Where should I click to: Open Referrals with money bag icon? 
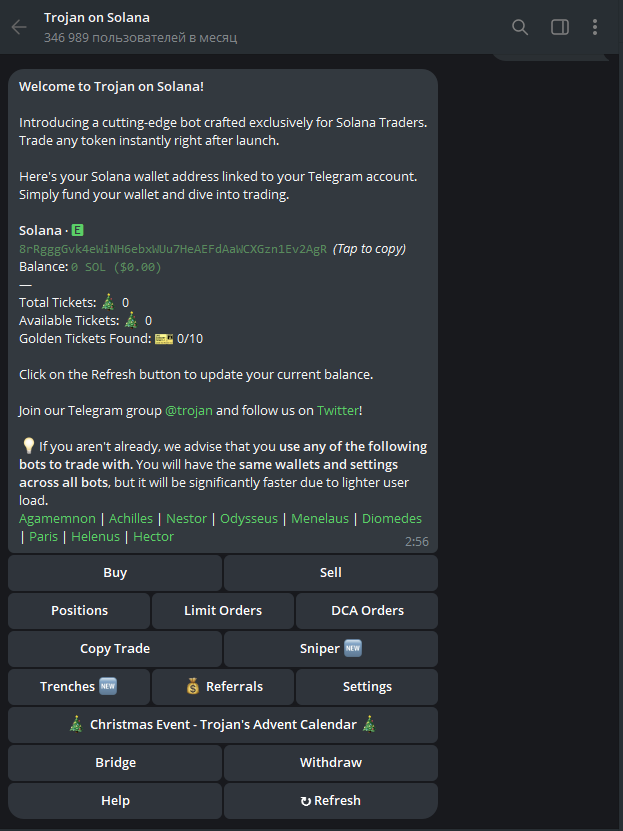(223, 687)
